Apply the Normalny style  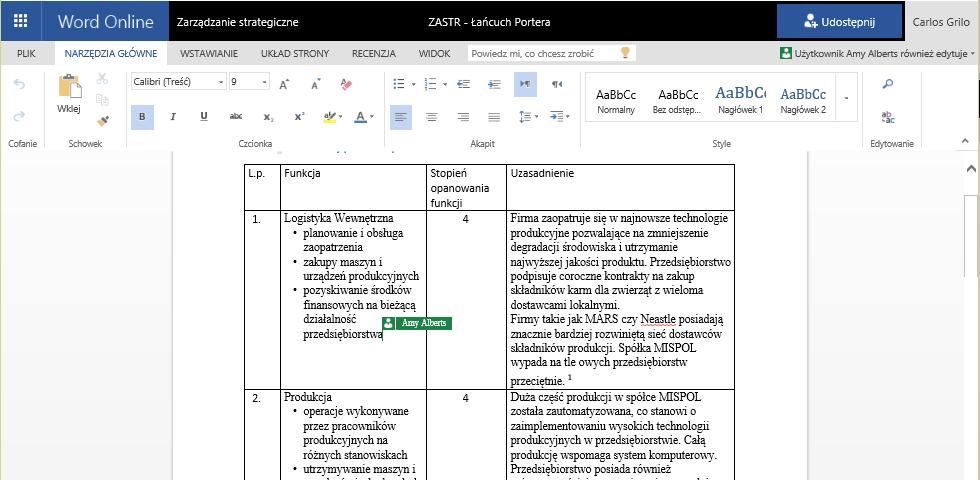(616, 101)
